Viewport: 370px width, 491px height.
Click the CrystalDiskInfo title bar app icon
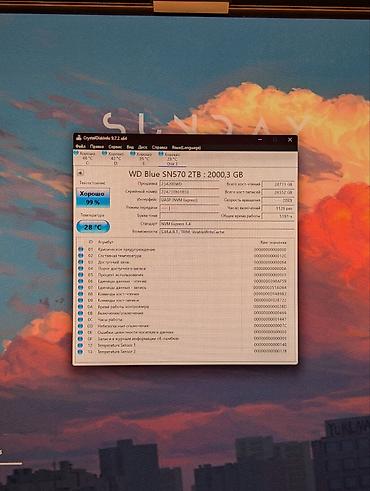coord(79,138)
